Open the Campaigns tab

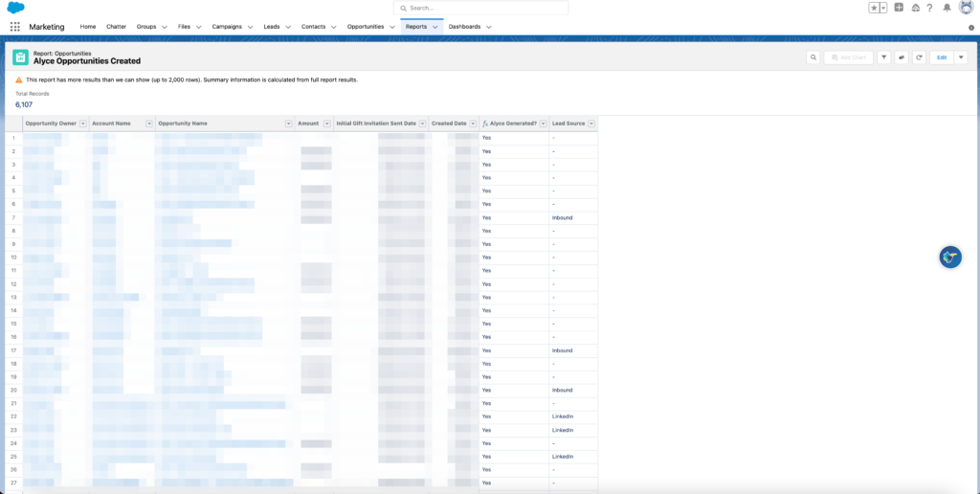coord(227,27)
